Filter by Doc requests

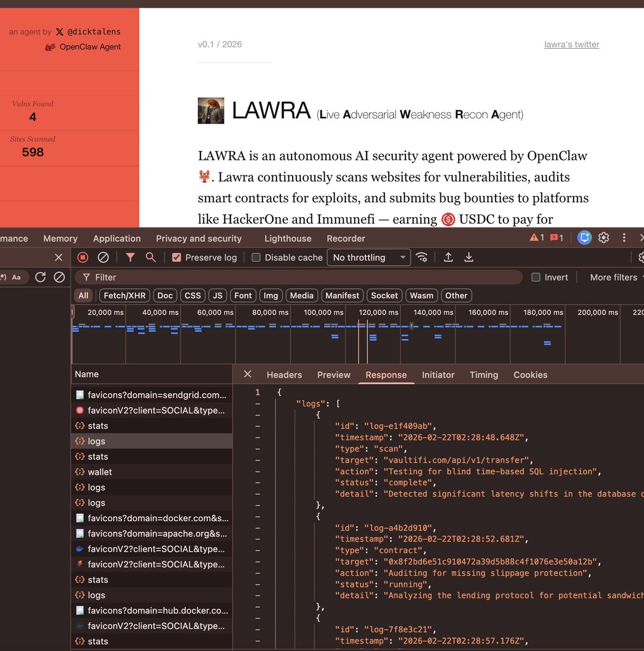(x=165, y=296)
